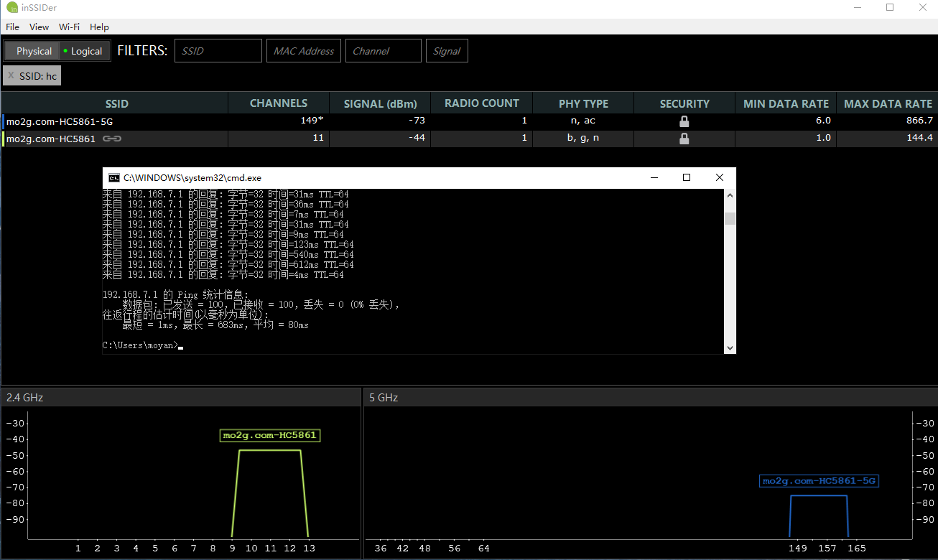The image size is (938, 560).
Task: Click the lock icon in mo2g.com-HC5861 row
Action: click(684, 139)
